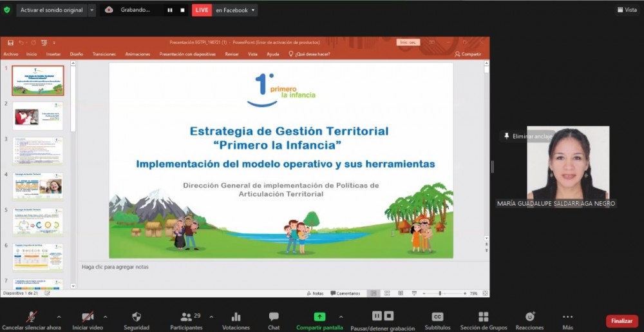Click the red Finalizar button
Screen dimensions: 644x332
tap(621, 320)
